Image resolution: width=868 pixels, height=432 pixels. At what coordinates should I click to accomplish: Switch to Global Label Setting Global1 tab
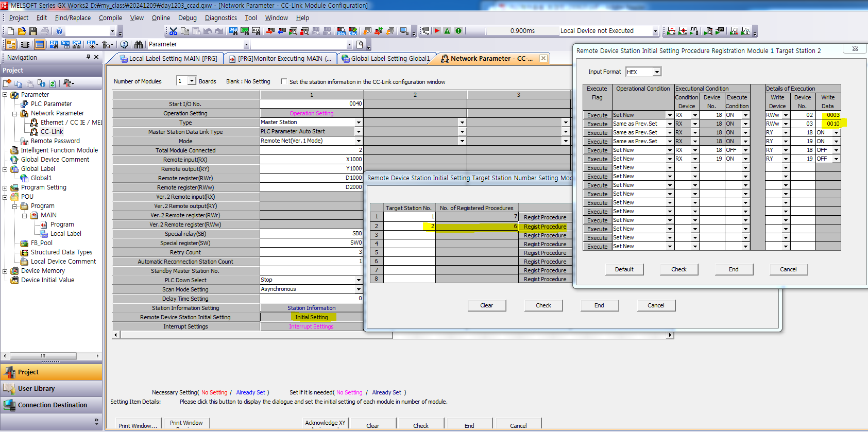click(x=385, y=59)
